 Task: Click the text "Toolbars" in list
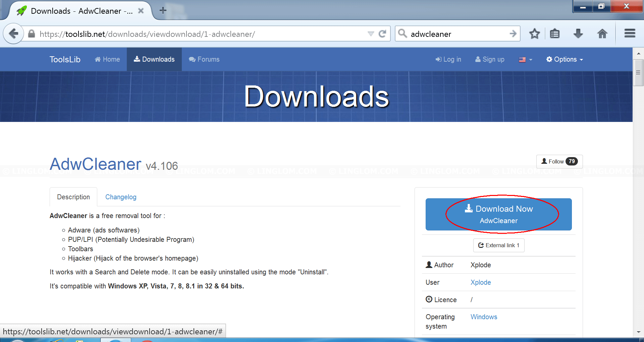(x=80, y=249)
